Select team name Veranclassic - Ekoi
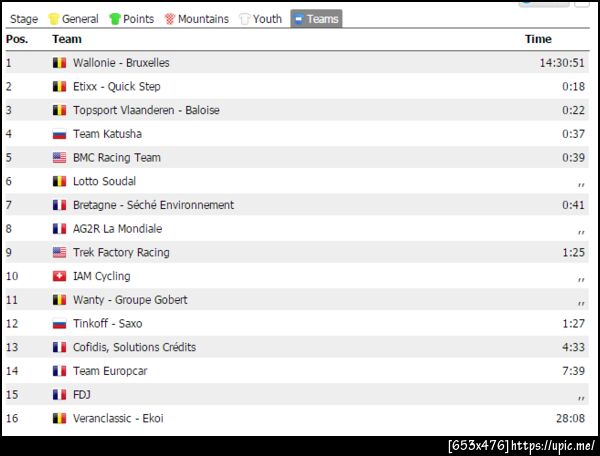This screenshot has width=600, height=456. pyautogui.click(x=118, y=419)
